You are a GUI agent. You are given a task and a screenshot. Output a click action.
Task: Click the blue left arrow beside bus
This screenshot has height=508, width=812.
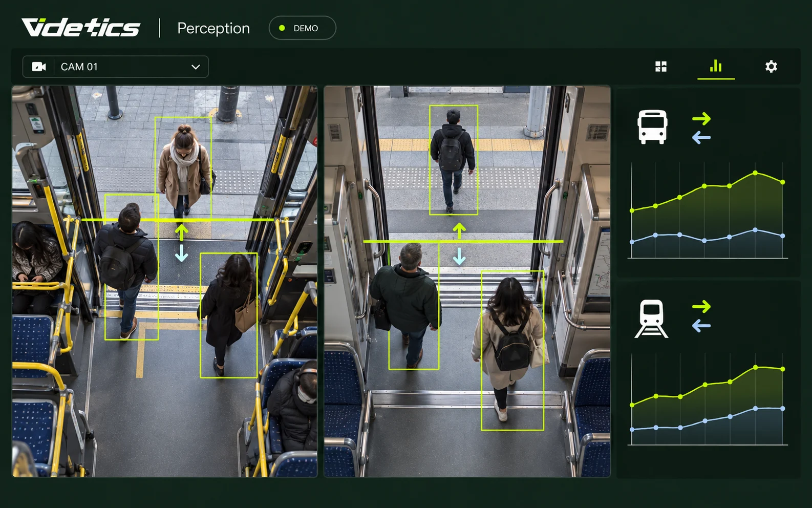tap(701, 137)
